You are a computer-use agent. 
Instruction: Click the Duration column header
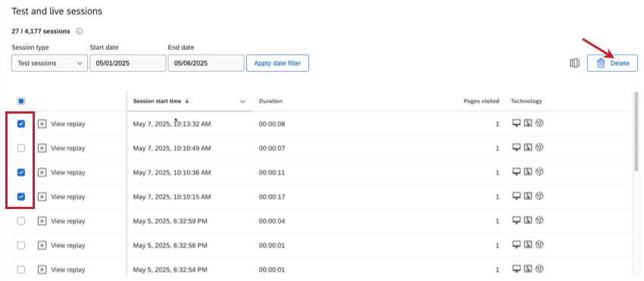(x=270, y=101)
